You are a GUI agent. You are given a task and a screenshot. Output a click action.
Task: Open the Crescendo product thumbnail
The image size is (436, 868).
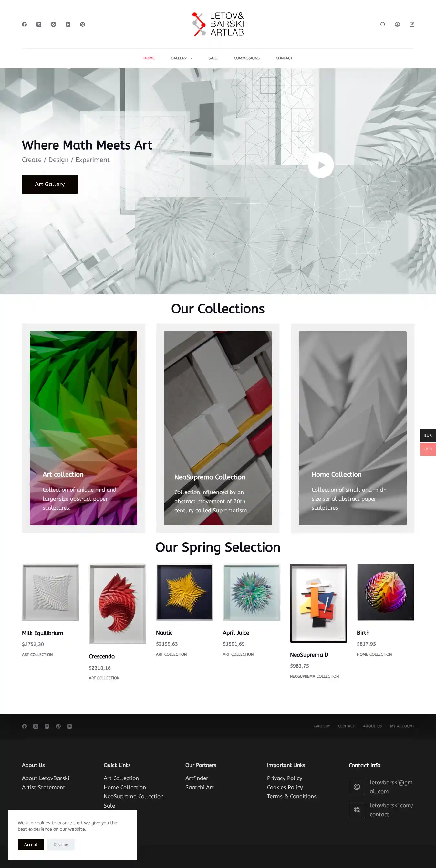[x=118, y=604]
